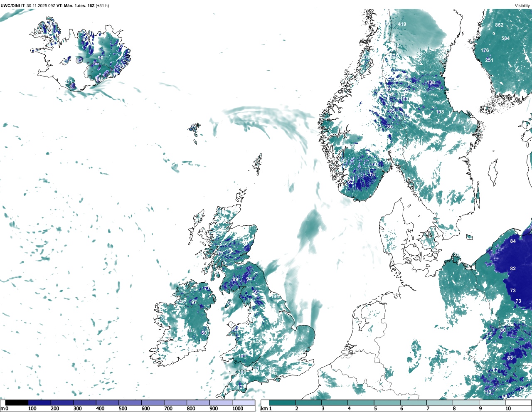Click the dark blue 100–200 m legend swatch
The height and width of the screenshot is (412, 532).
click(x=39, y=403)
